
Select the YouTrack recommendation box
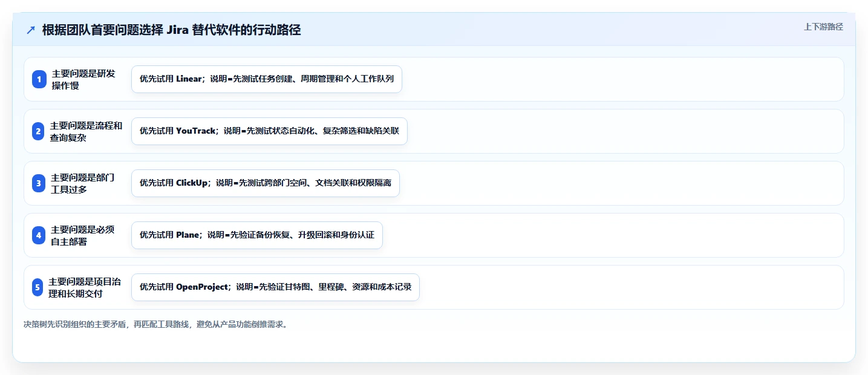tap(269, 131)
